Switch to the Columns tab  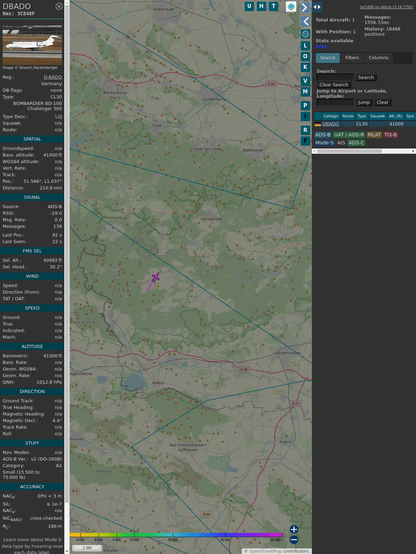(378, 58)
